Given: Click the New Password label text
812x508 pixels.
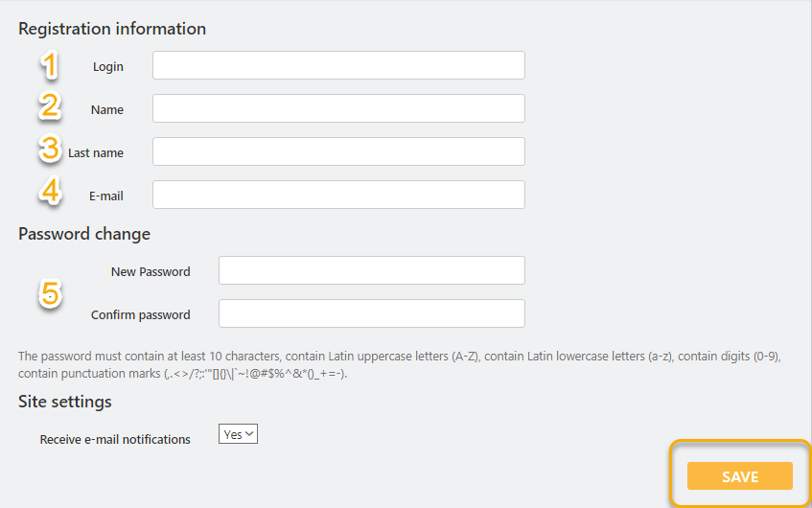Looking at the screenshot, I should tap(151, 271).
